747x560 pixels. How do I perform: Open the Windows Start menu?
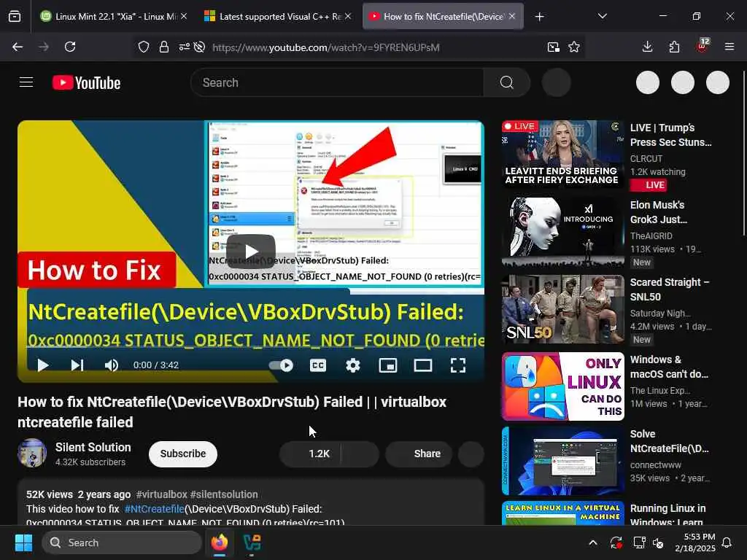point(23,542)
